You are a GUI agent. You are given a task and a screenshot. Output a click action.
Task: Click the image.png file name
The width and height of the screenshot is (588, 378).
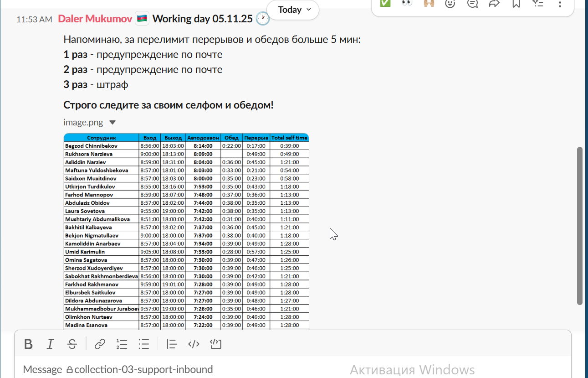(83, 123)
